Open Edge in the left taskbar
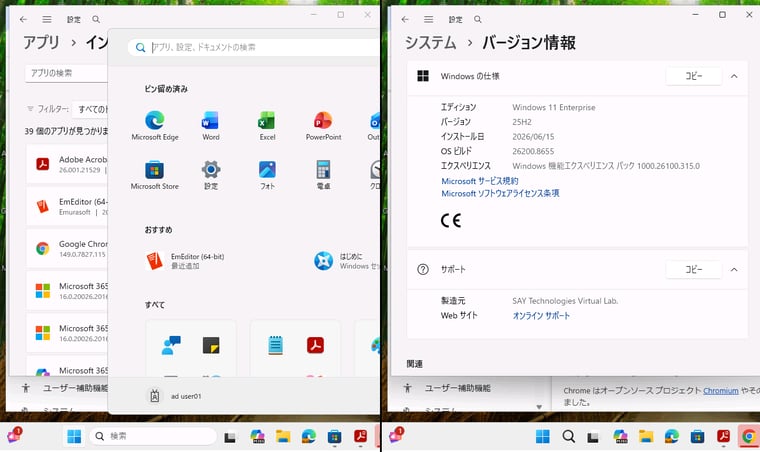Screen dimensions: 760x452 click(309, 437)
